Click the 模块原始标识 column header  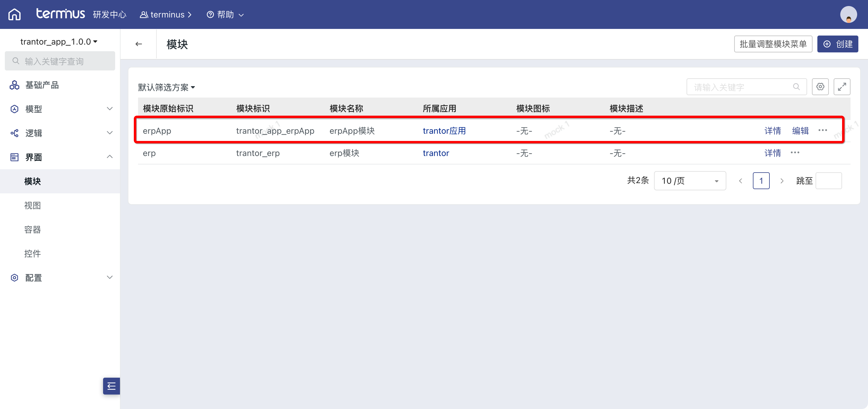pos(168,109)
